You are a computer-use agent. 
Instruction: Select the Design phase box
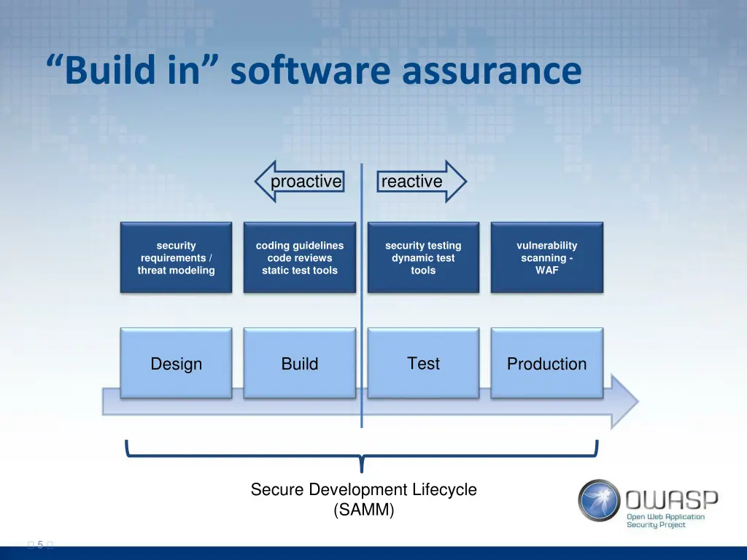(177, 363)
